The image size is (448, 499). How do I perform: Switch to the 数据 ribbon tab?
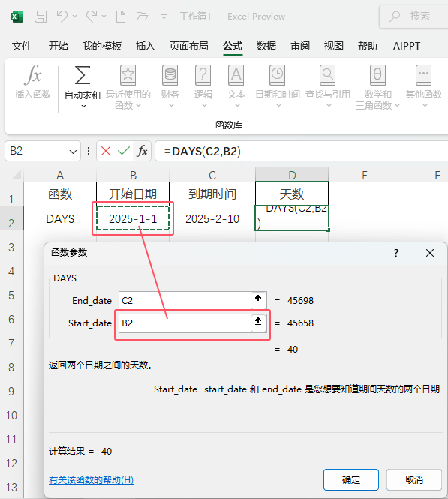[266, 46]
